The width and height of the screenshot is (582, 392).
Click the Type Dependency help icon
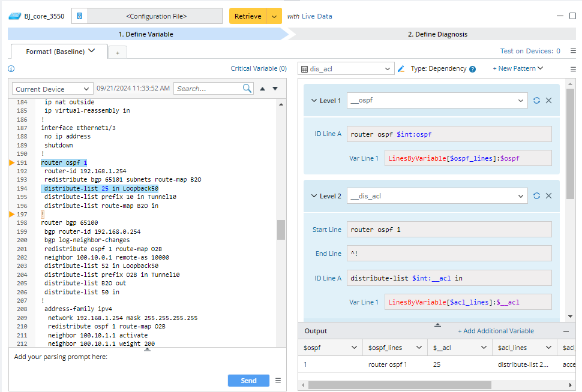pyautogui.click(x=473, y=69)
